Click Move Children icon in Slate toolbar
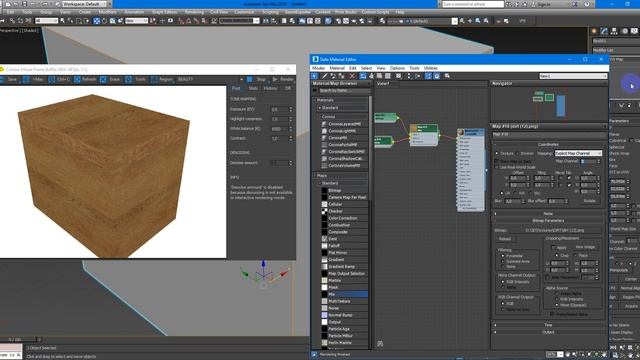Viewport: 640px width, 360px height. point(362,76)
